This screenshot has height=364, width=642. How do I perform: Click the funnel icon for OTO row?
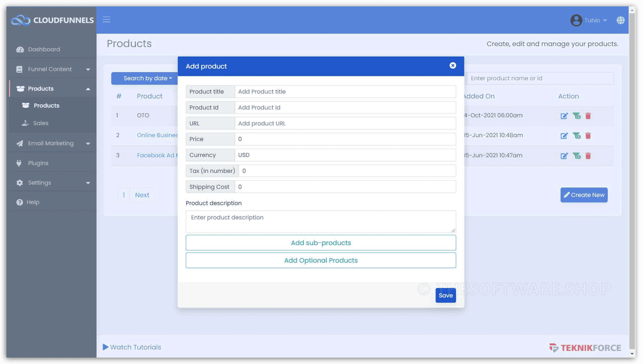point(576,115)
